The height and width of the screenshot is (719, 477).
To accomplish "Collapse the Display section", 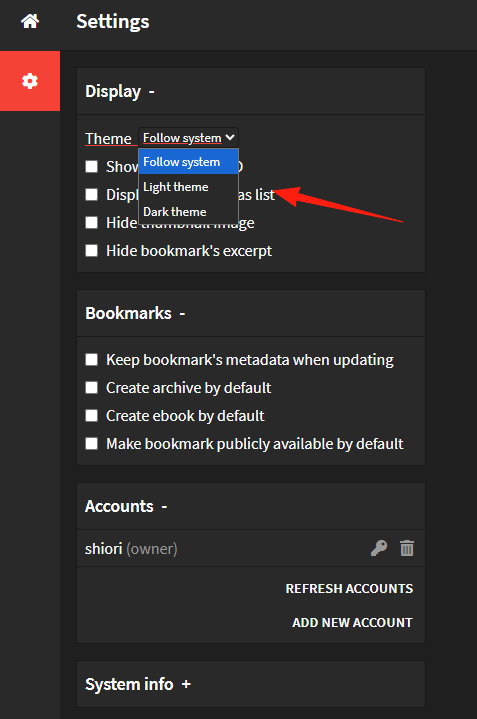I will click(x=151, y=92).
